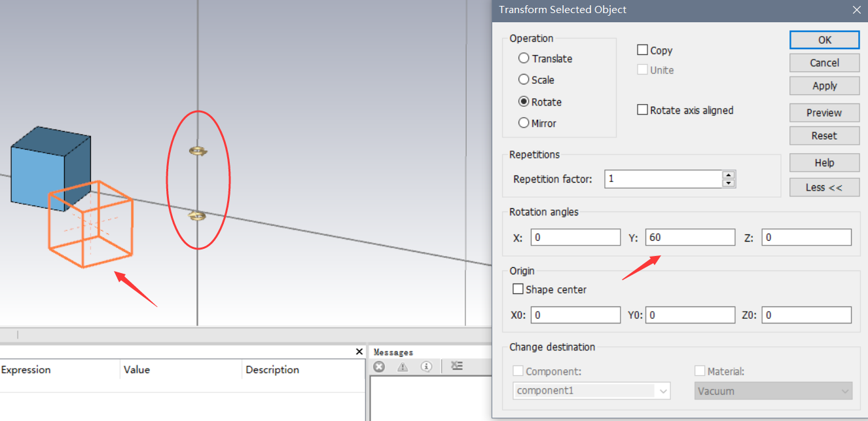This screenshot has width=868, height=421.
Task: Select the Translate operation radio button
Action: [524, 58]
